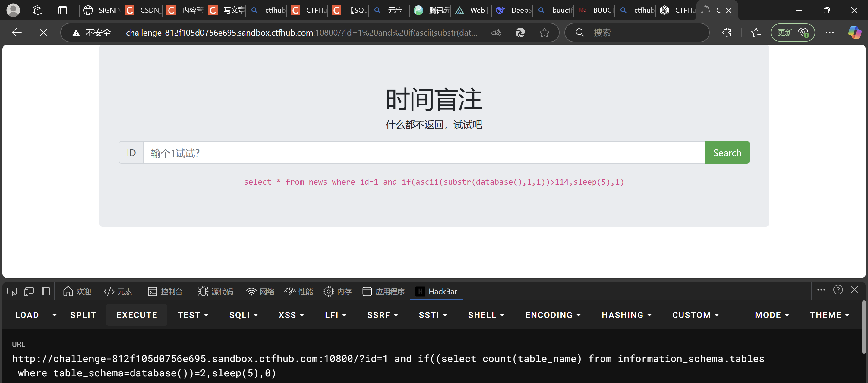The height and width of the screenshot is (383, 868).
Task: Switch to the 网络 network tab
Action: pyautogui.click(x=260, y=291)
